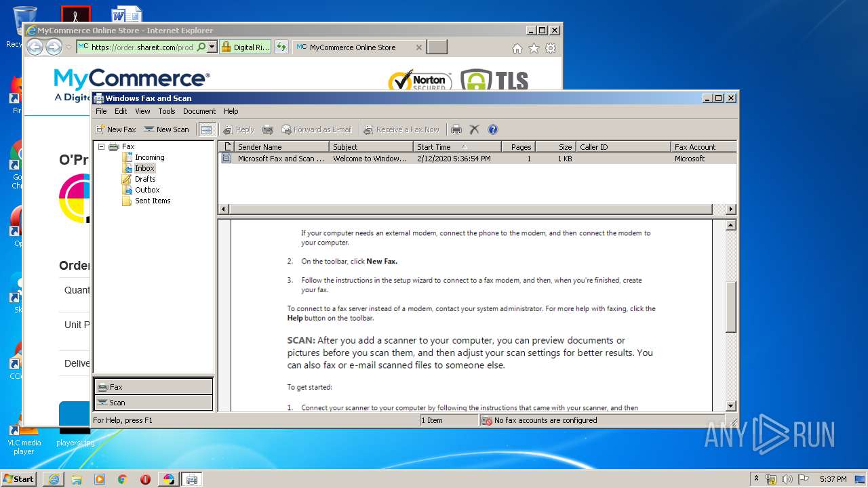Close the MyCommerce Online Store tab
The width and height of the screenshot is (868, 488).
click(418, 47)
